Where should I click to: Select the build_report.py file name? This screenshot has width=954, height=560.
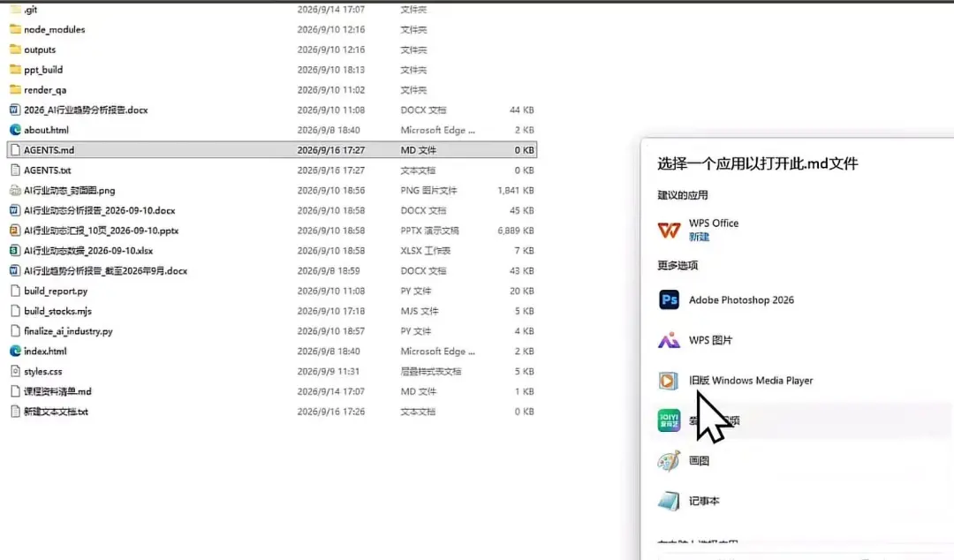(x=56, y=291)
